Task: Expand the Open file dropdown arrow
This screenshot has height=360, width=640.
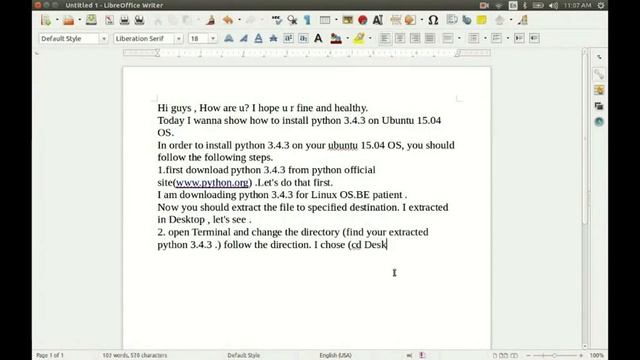Action: coord(80,20)
